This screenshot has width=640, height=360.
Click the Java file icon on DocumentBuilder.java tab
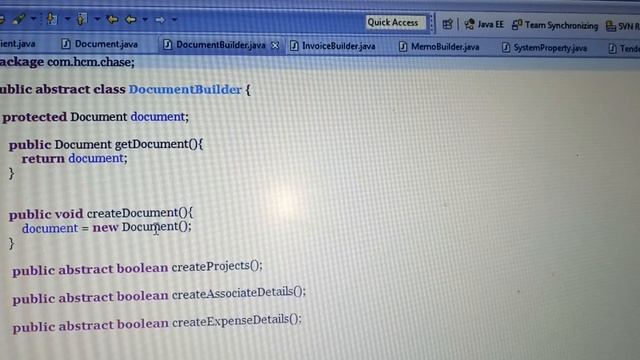(x=167, y=45)
